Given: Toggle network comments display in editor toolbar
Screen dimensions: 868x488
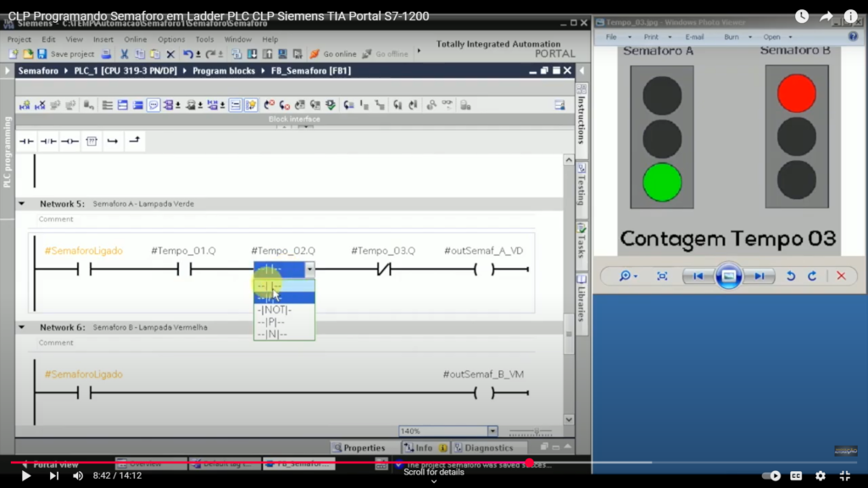Looking at the screenshot, I should click(x=153, y=105).
